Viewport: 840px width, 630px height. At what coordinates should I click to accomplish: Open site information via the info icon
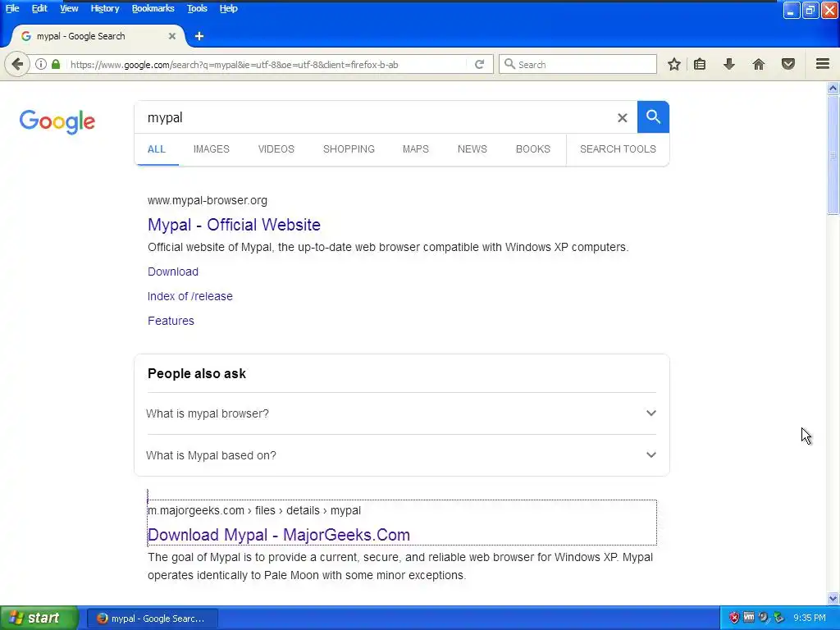click(41, 64)
